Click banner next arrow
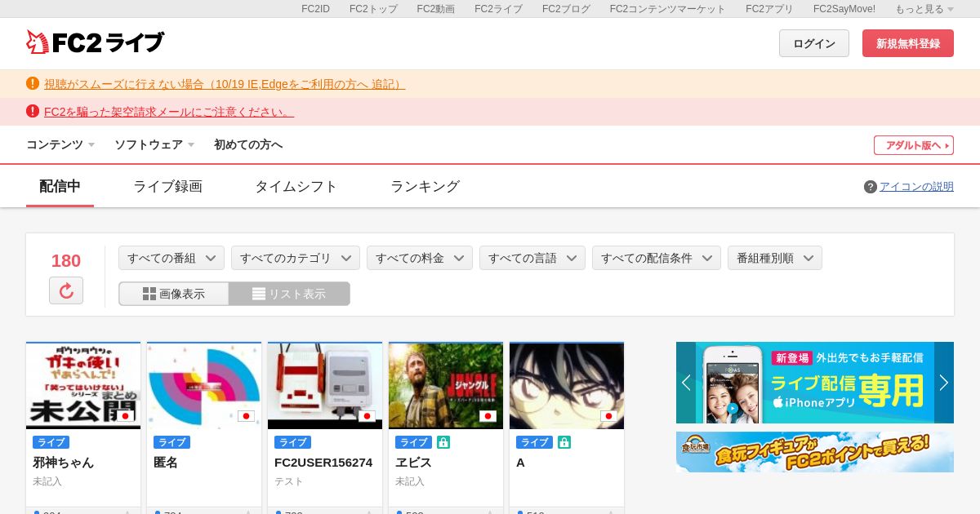This screenshot has width=980, height=514. 944,383
